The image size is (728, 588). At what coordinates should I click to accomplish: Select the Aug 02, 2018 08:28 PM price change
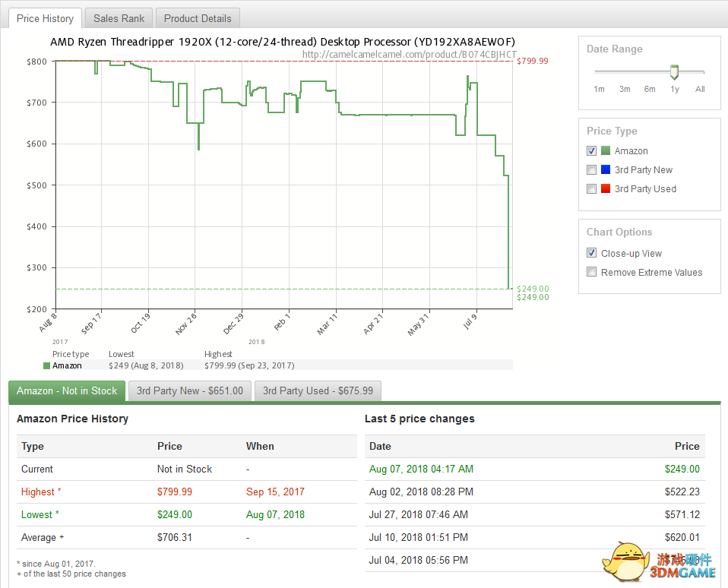(421, 492)
